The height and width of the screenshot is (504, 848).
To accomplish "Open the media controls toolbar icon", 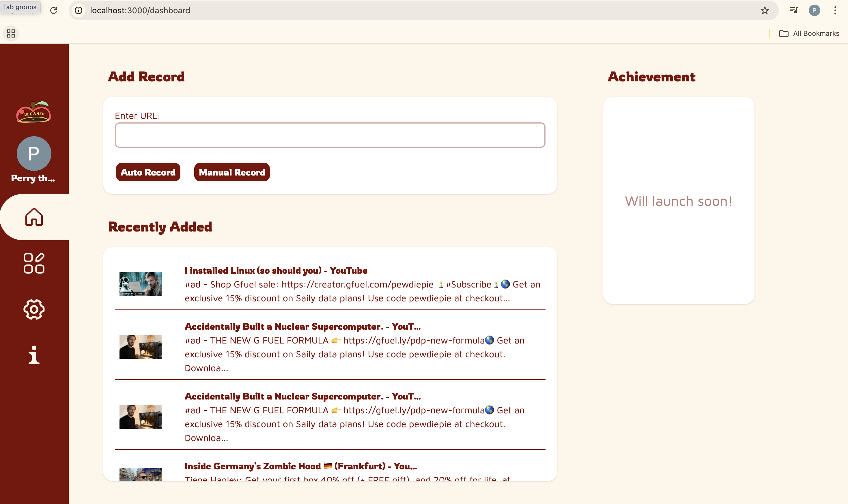I will pyautogui.click(x=793, y=10).
